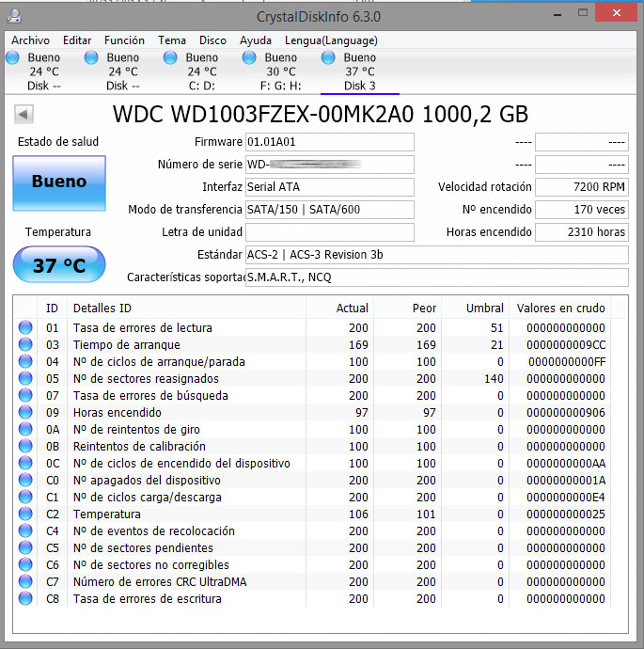The image size is (644, 649).
Task: Click the Bueno health status button
Action: click(x=59, y=183)
